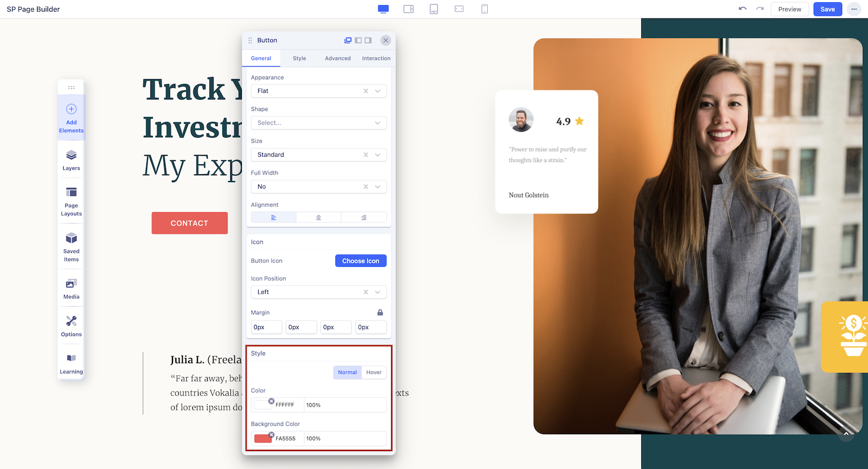Switch to tablet device preview icon
The height and width of the screenshot is (469, 868).
[433, 9]
